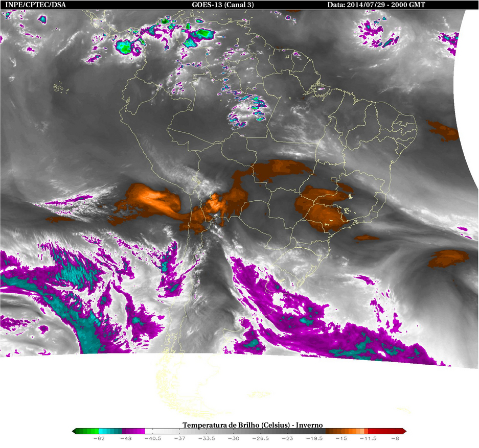Screen dimensions: 479x448
Task: Click the -48 colorbar tick label
Action: [x=126, y=438]
